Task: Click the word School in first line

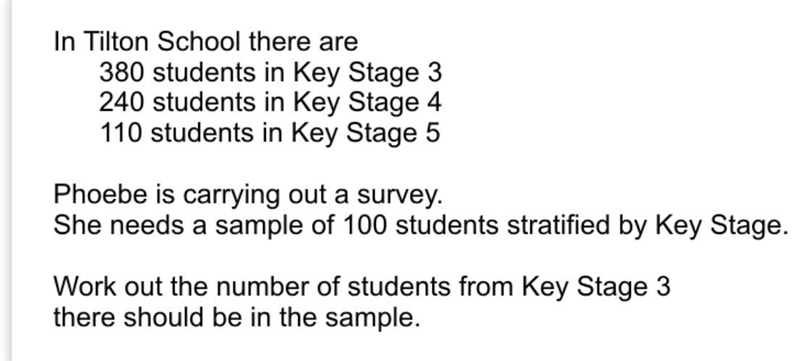Action: coord(199,41)
